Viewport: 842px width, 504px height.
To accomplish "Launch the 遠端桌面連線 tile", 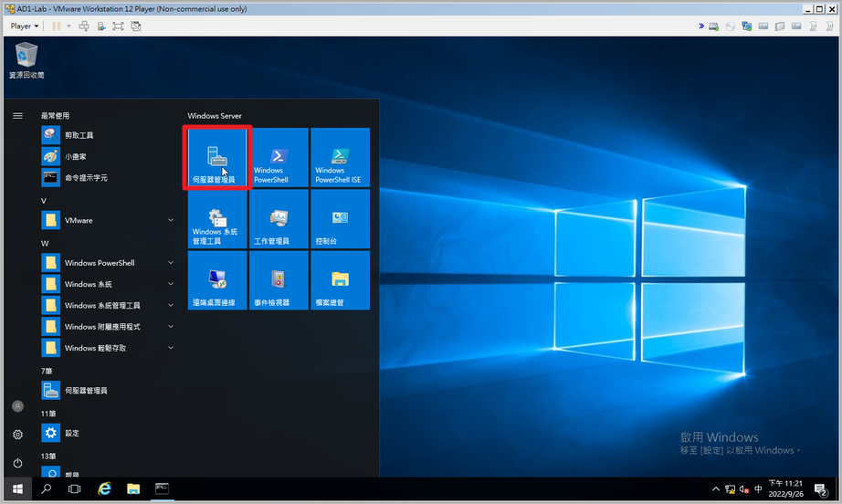I will point(217,280).
